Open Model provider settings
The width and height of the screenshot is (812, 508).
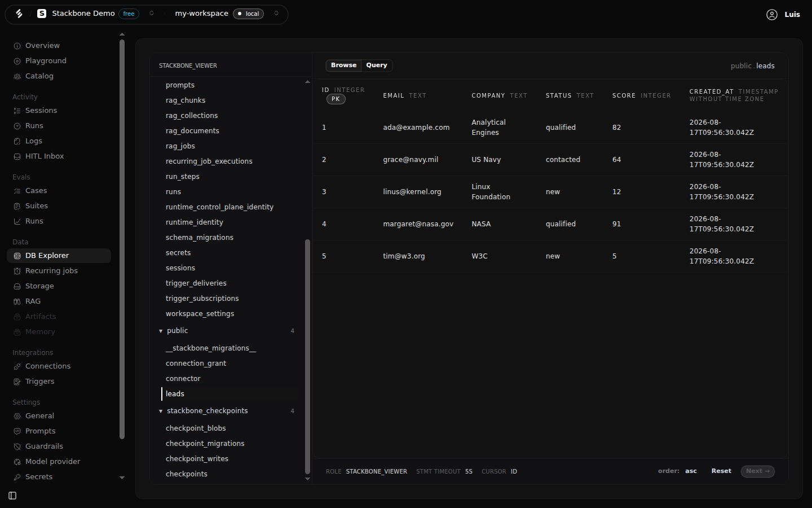point(59,462)
